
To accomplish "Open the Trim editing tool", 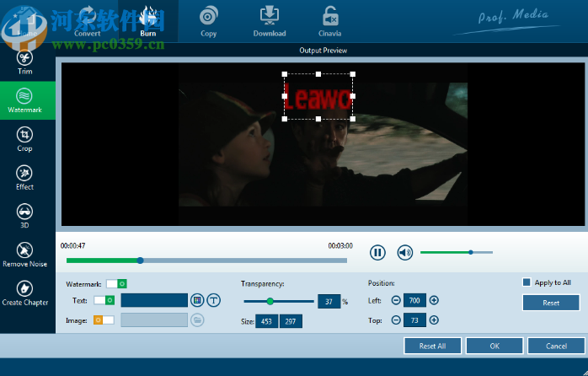I will 24,62.
